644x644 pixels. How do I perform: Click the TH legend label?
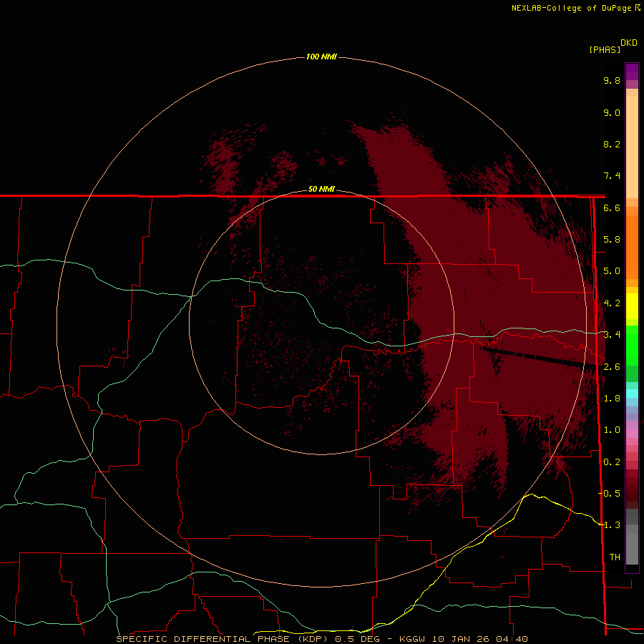[x=615, y=557]
